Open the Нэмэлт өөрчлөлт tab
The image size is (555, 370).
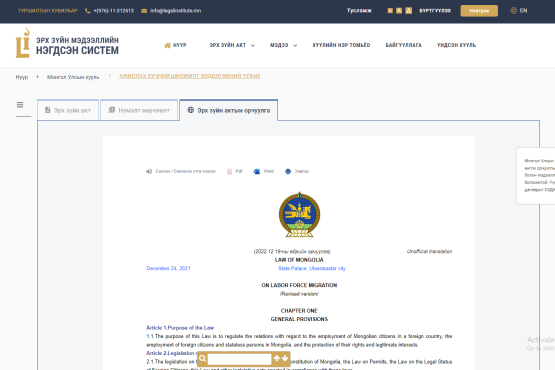pyautogui.click(x=139, y=110)
